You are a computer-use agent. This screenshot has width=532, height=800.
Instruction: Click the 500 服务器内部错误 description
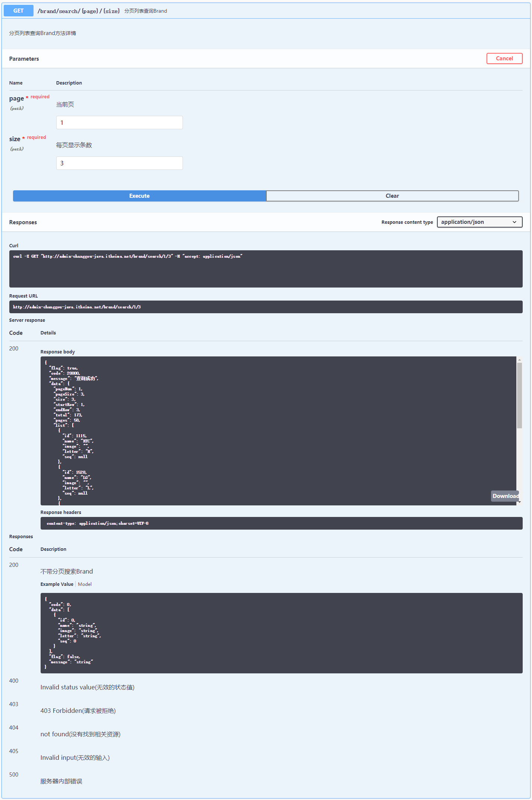click(x=61, y=781)
